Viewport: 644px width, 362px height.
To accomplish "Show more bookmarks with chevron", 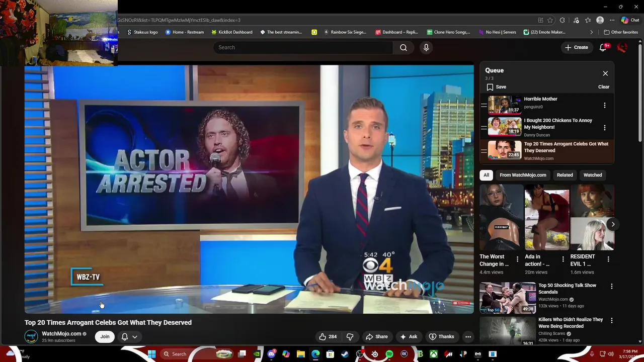I will coord(592,32).
